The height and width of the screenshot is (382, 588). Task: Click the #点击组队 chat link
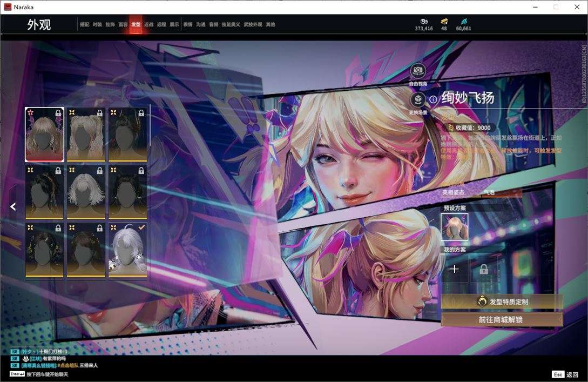[x=68, y=365]
